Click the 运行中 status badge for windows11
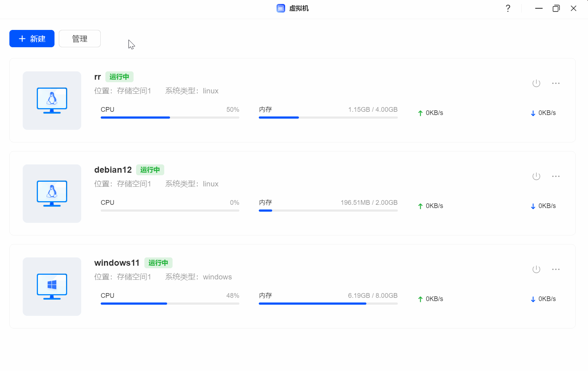Screen dimensions: 588x371 [x=158, y=263]
